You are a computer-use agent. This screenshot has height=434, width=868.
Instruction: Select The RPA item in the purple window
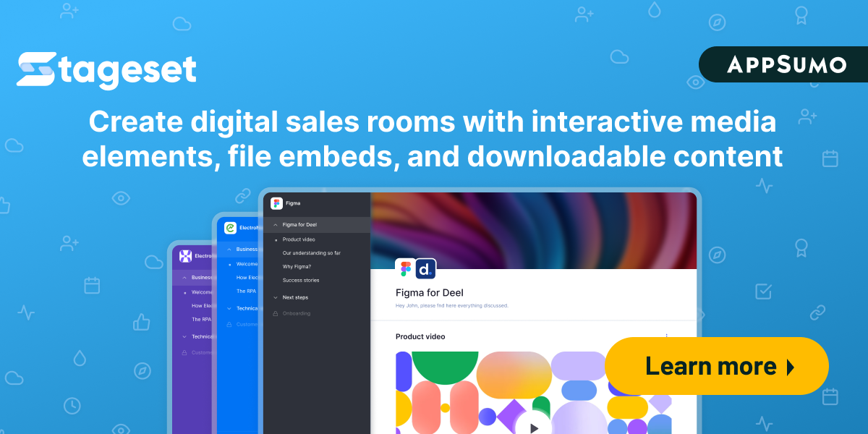pos(201,319)
